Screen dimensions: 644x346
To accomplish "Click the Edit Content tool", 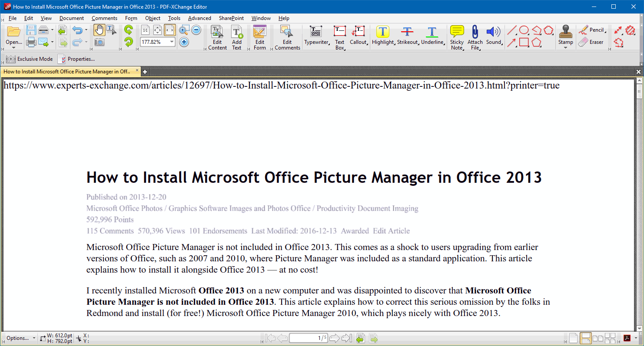I will pos(217,38).
